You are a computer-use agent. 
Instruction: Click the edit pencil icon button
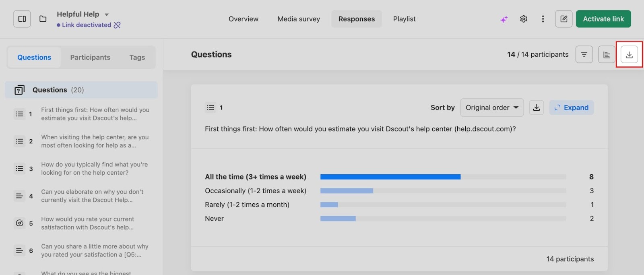pos(563,19)
